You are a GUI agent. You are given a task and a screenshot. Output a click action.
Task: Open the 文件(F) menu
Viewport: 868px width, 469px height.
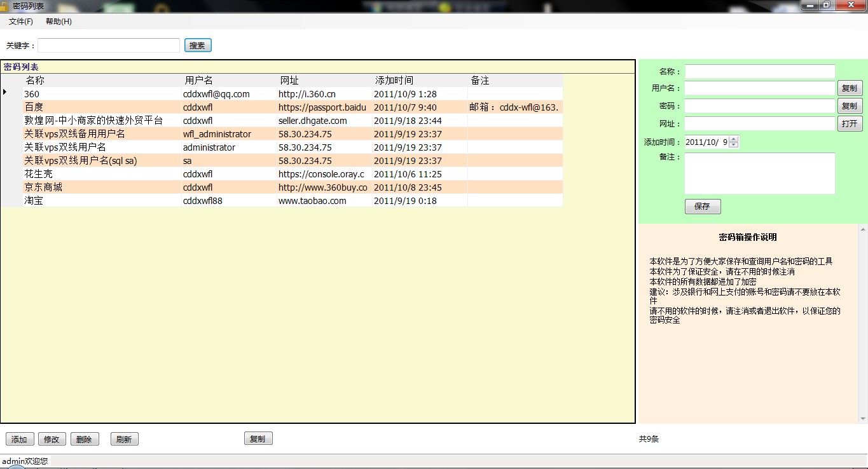click(21, 22)
